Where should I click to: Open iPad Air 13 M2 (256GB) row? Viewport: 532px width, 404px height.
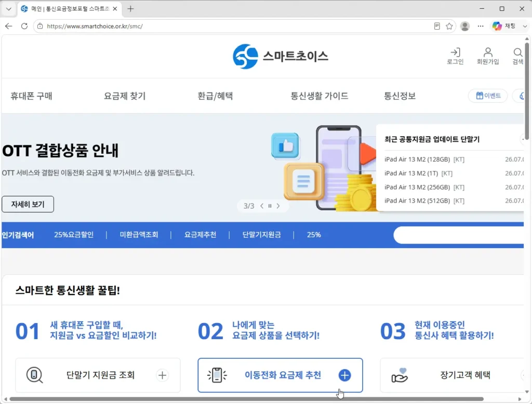point(454,187)
